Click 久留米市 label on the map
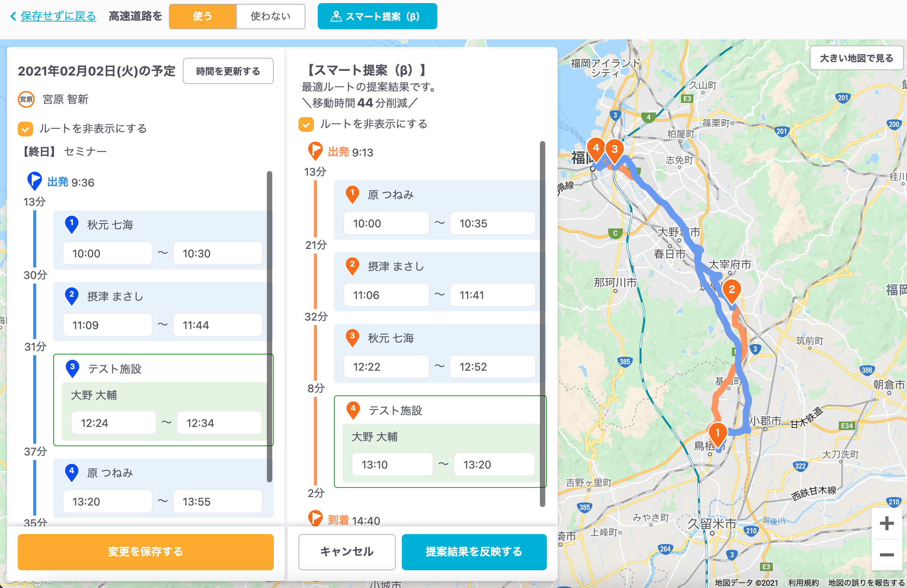The width and height of the screenshot is (907, 588). pyautogui.click(x=712, y=524)
